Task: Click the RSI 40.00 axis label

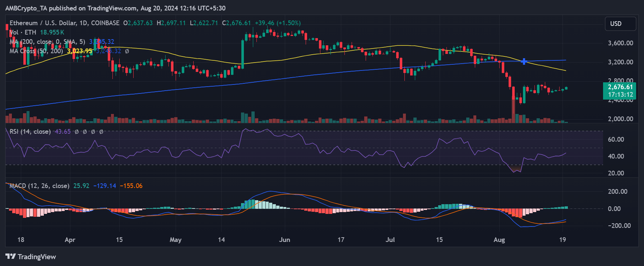Action: click(x=616, y=156)
